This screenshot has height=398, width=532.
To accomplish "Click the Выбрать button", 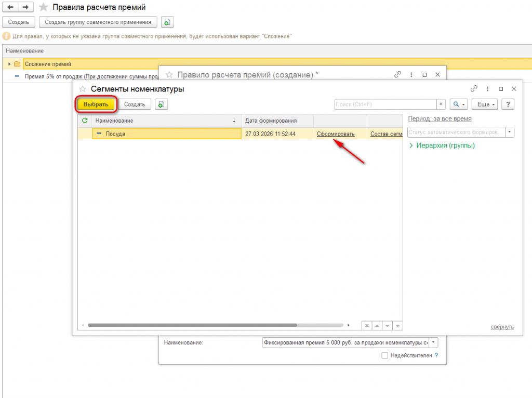I will (x=96, y=104).
